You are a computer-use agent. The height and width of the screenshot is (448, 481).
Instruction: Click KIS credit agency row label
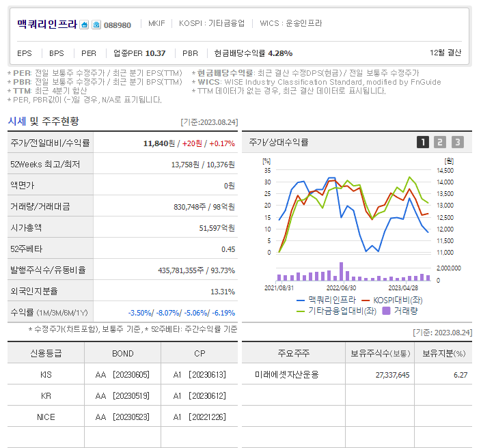click(46, 375)
